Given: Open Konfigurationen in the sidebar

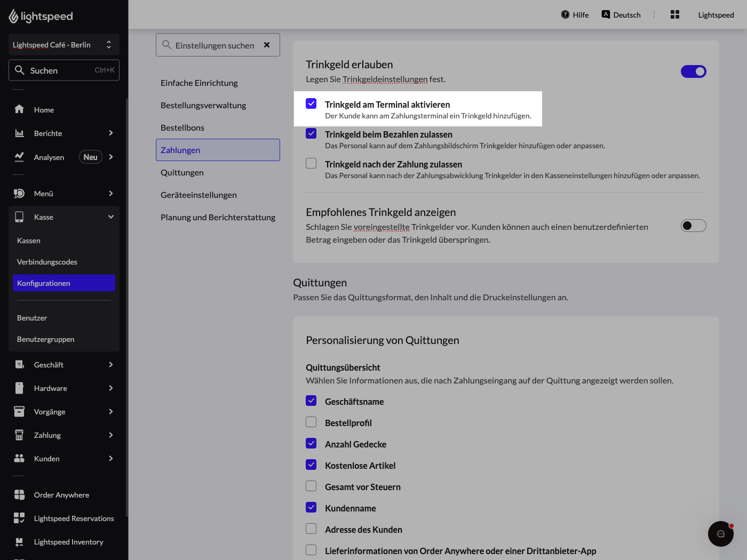Looking at the screenshot, I should (x=64, y=283).
